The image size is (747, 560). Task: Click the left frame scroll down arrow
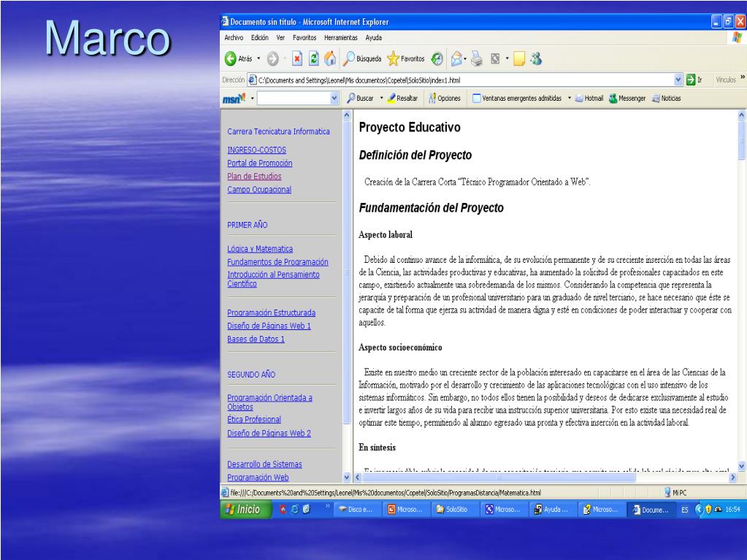347,477
